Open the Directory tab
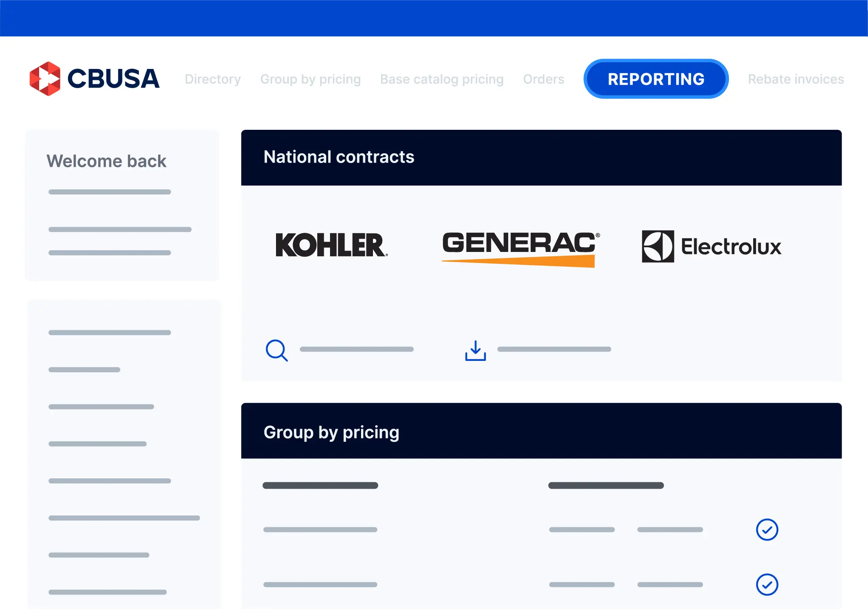868x609 pixels. point(213,79)
